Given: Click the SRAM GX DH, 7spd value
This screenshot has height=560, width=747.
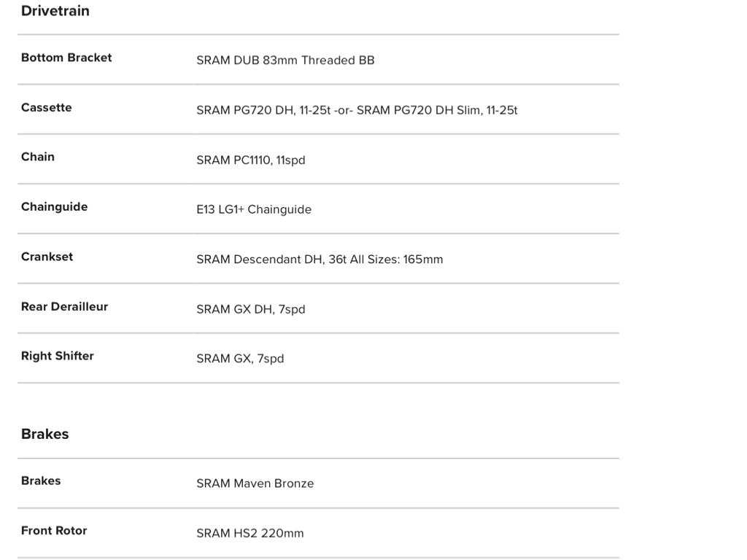Looking at the screenshot, I should coord(250,310).
